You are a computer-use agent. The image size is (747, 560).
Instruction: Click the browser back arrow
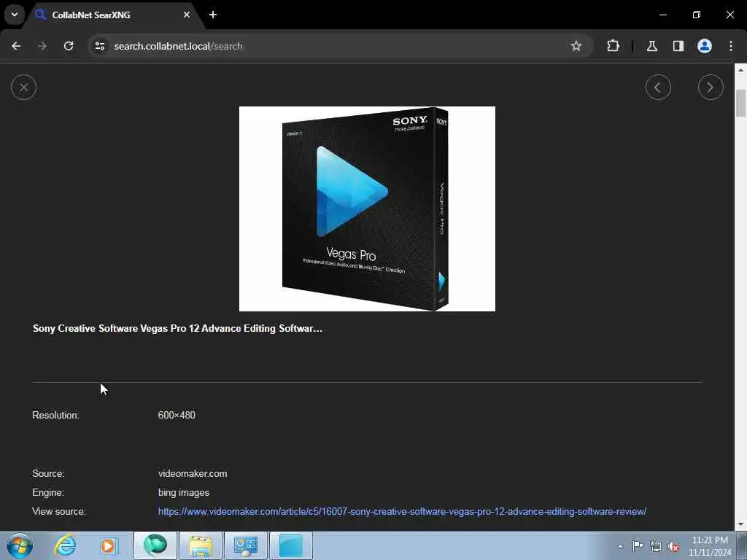coord(16,46)
